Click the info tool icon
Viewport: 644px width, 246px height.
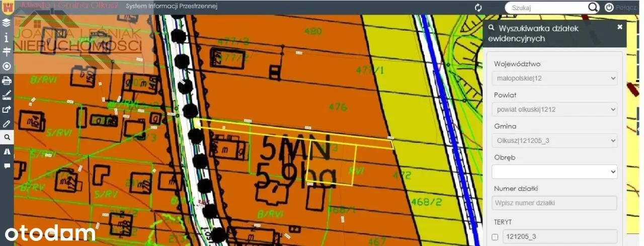[x=7, y=37]
